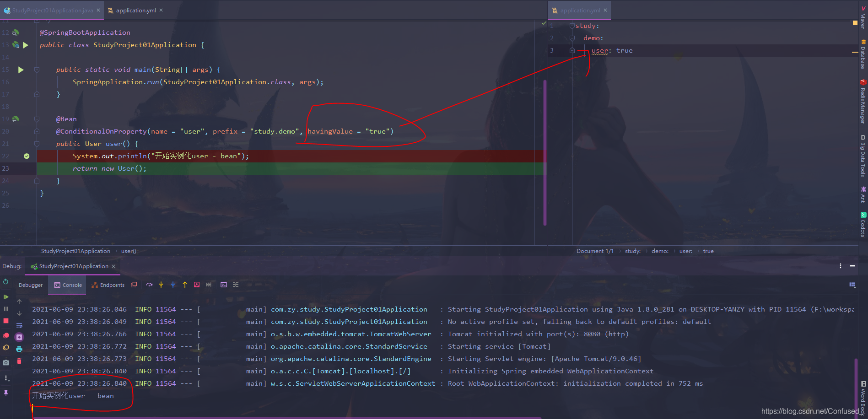Rerun StudyProject01Application in debug panel
Screen dimensions: 868x420
point(6,282)
